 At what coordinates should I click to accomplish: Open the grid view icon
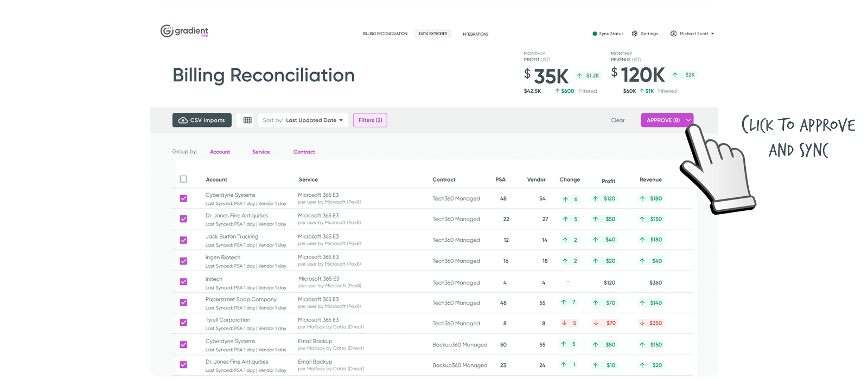coord(247,120)
